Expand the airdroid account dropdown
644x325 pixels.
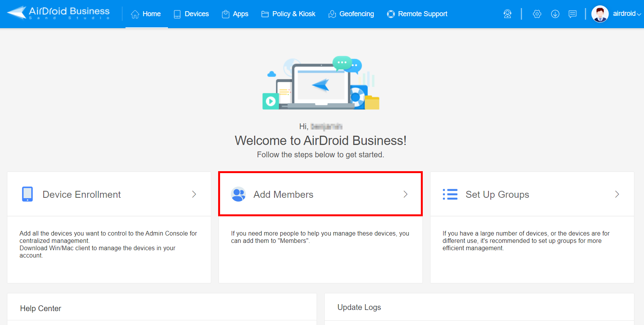coord(627,14)
